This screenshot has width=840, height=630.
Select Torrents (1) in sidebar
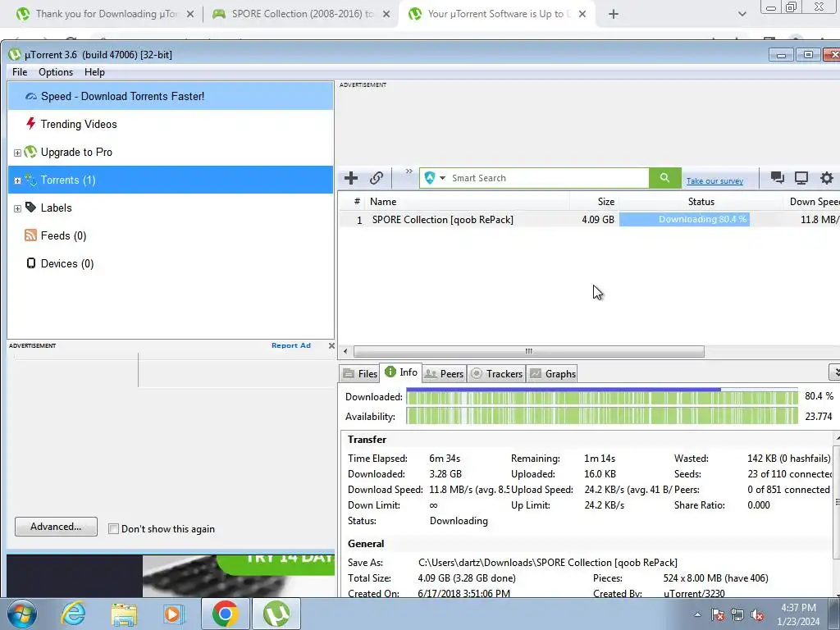coord(171,180)
